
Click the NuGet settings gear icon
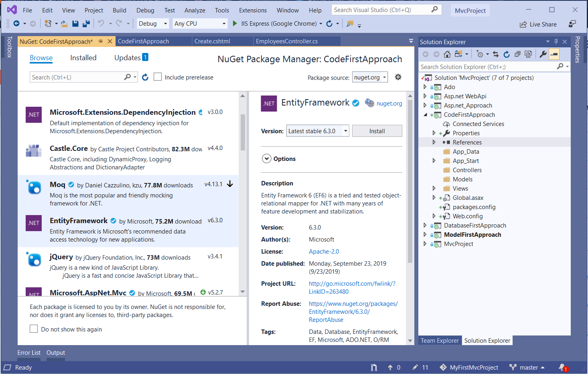(x=398, y=77)
